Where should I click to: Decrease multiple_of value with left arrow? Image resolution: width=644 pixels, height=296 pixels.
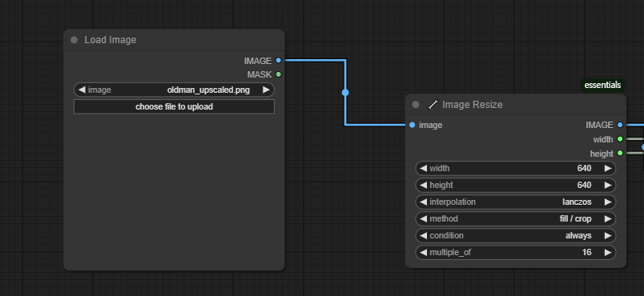click(424, 253)
